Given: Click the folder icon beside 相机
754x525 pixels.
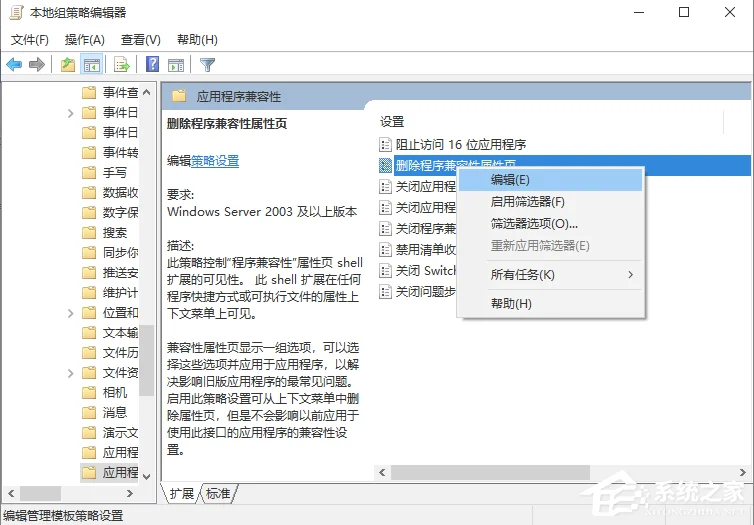Looking at the screenshot, I should [89, 393].
